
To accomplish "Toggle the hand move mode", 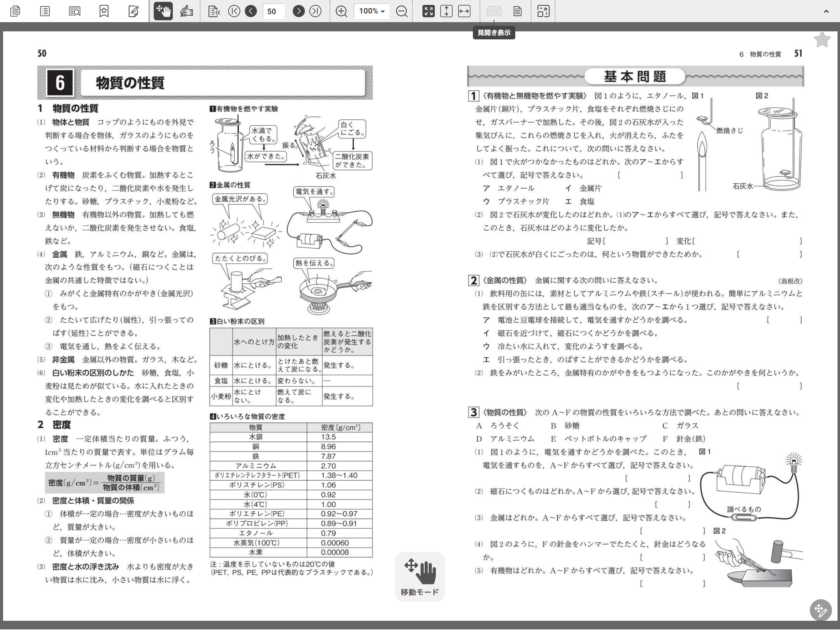I will coord(163,11).
